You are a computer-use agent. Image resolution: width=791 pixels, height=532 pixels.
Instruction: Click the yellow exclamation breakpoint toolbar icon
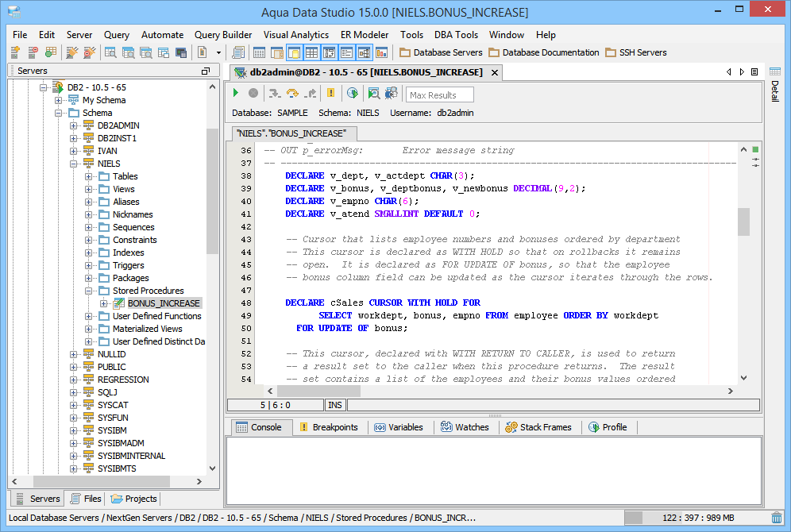(331, 94)
